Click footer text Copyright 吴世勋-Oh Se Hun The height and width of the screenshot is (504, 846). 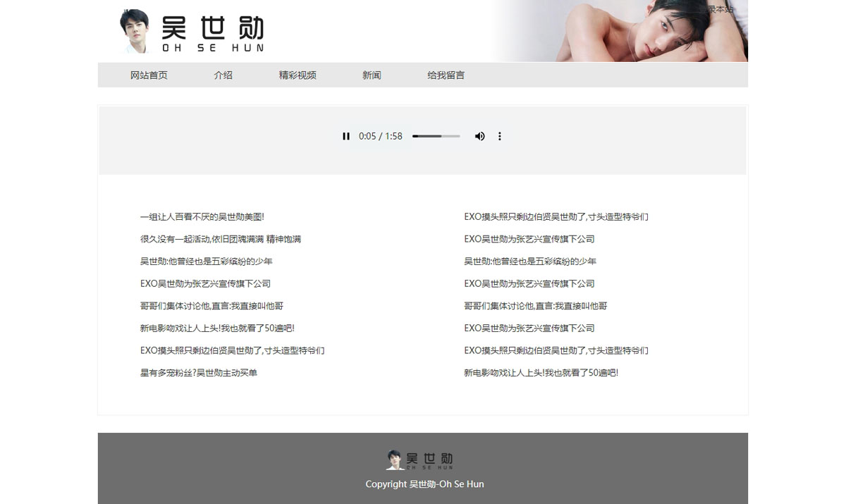click(424, 484)
